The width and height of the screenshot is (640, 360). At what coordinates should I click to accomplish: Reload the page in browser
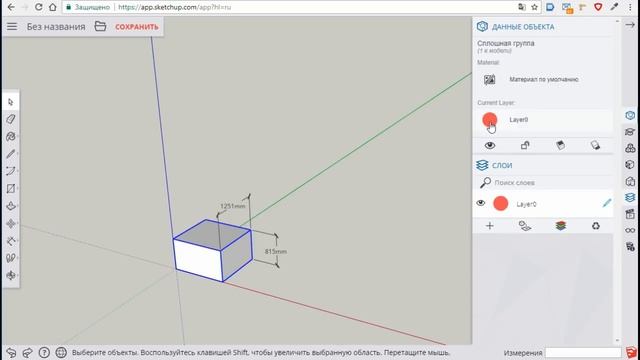point(38,7)
